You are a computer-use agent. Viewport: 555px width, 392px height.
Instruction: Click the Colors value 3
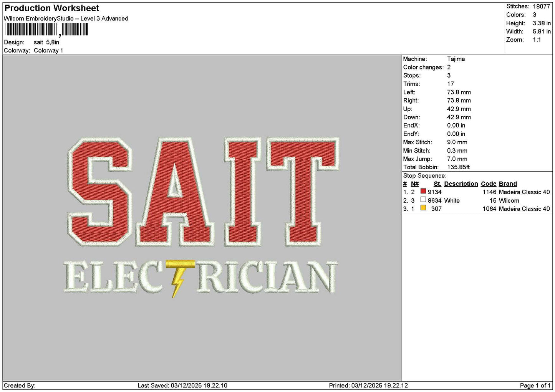pyautogui.click(x=534, y=15)
